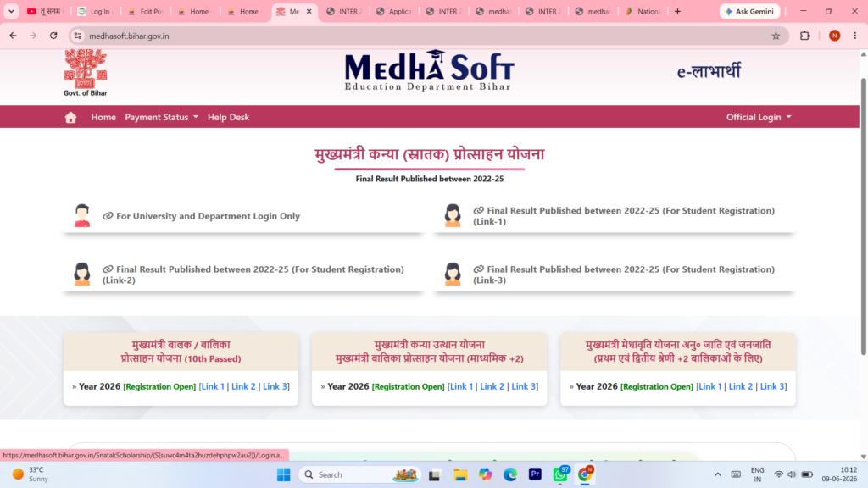Image resolution: width=868 pixels, height=488 pixels.
Task: Click the page vertical scrollbar thumb
Action: pyautogui.click(x=863, y=216)
